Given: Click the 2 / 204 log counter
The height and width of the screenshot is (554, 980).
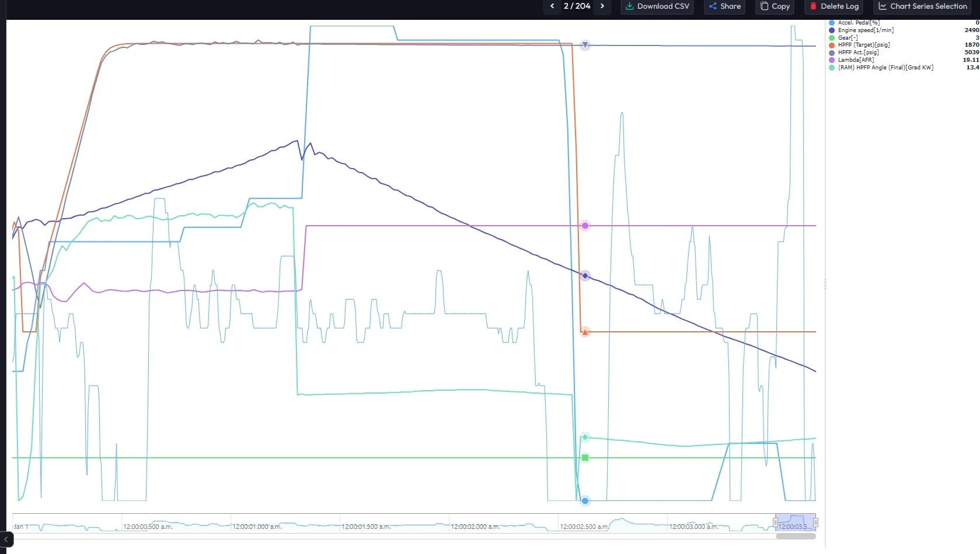Looking at the screenshot, I should pyautogui.click(x=577, y=6).
